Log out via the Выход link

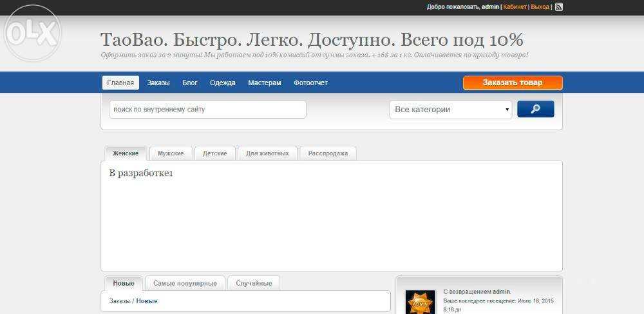click(x=540, y=7)
